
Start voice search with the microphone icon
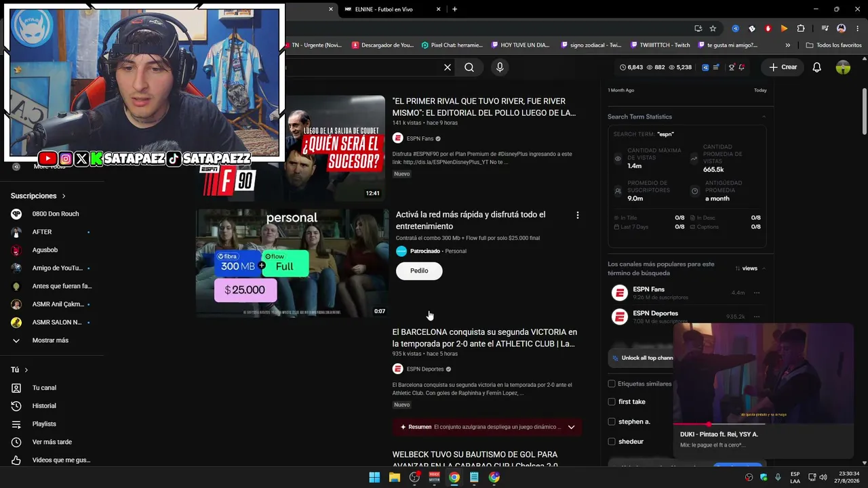(500, 67)
